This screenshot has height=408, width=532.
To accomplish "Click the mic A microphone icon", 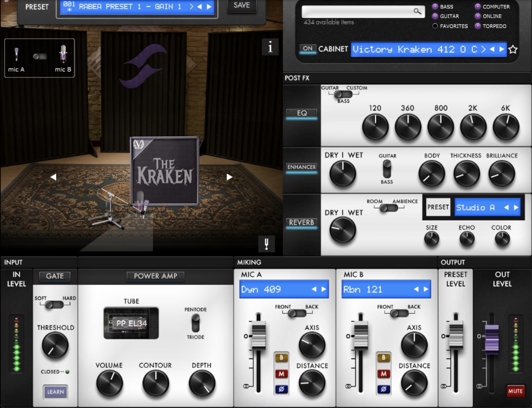I will pos(16,54).
